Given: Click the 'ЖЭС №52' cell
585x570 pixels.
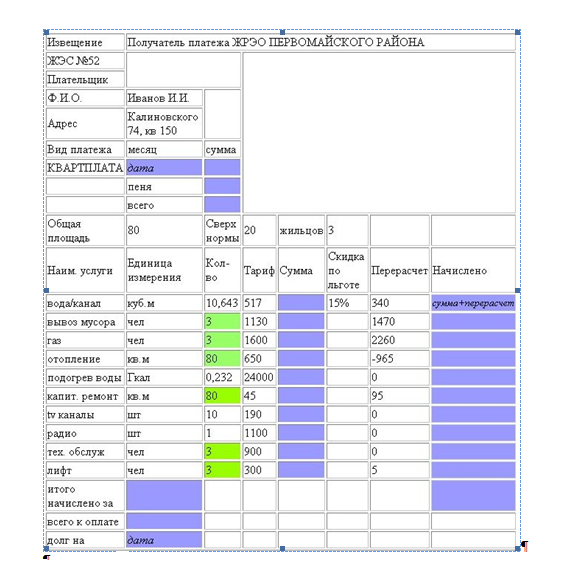Looking at the screenshot, I should click(85, 60).
